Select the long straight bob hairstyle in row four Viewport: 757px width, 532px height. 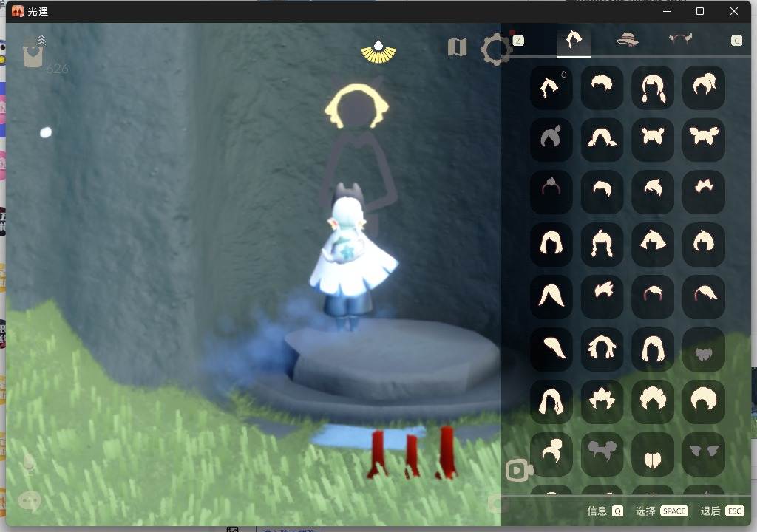(x=551, y=244)
